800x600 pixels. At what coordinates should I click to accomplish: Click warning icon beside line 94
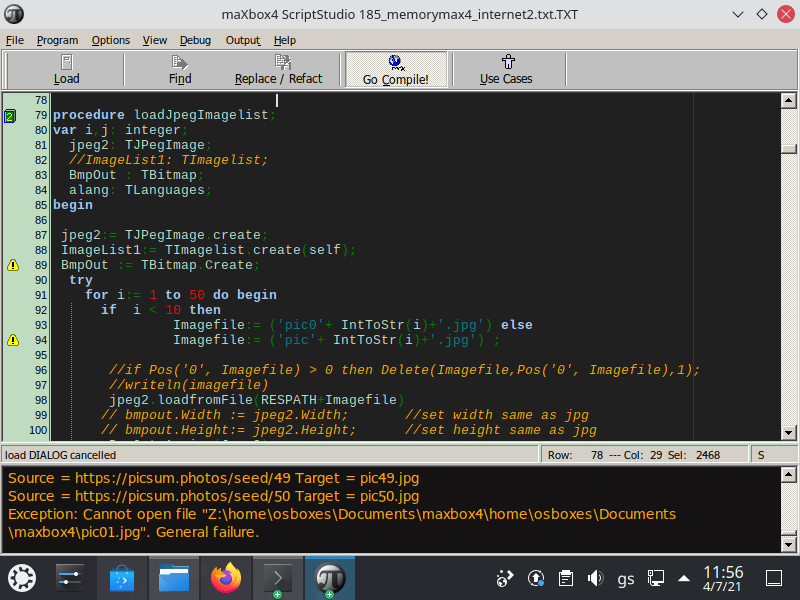(x=13, y=340)
